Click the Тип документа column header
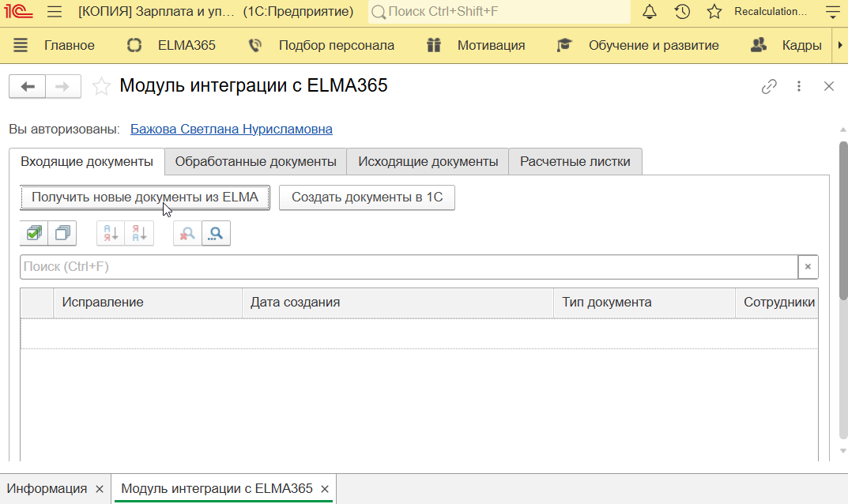 tap(645, 303)
